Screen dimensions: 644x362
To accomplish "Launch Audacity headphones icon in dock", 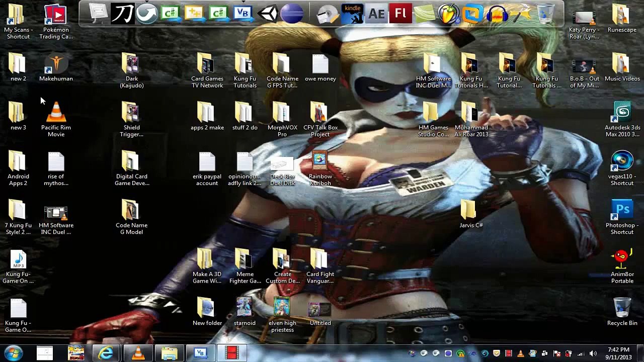I will (x=497, y=14).
